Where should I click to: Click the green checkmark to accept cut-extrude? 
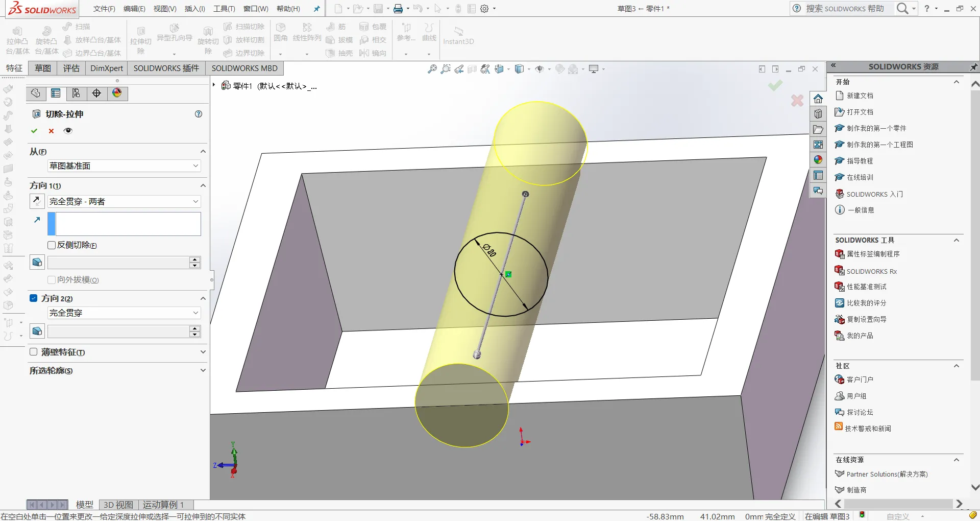point(34,131)
